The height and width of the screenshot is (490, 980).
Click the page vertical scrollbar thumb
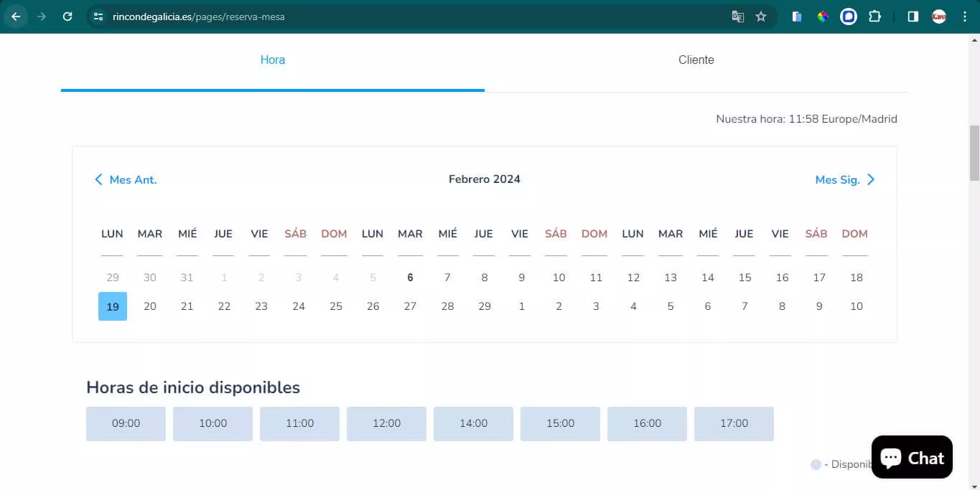click(x=974, y=153)
